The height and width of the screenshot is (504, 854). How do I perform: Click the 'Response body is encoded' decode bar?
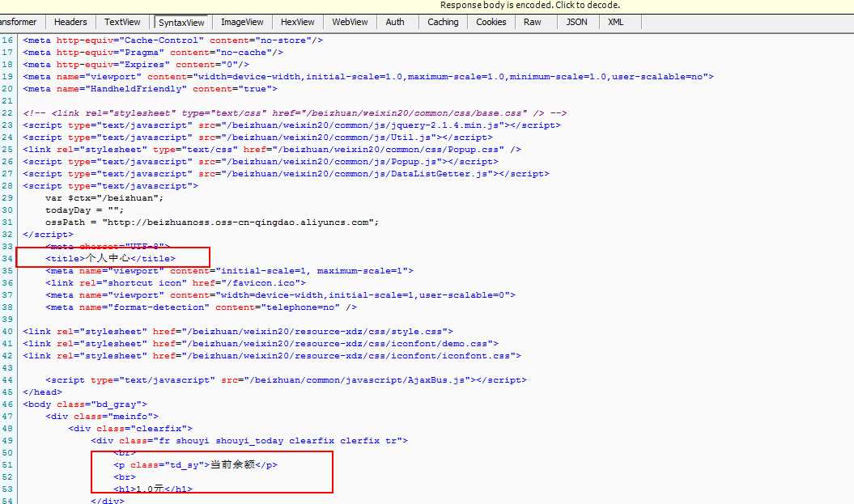427,6
